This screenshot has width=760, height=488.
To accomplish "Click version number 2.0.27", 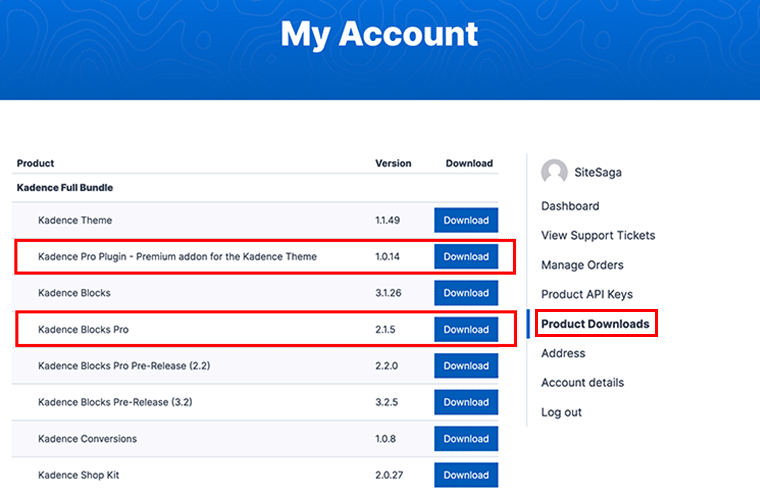I will coord(389,475).
